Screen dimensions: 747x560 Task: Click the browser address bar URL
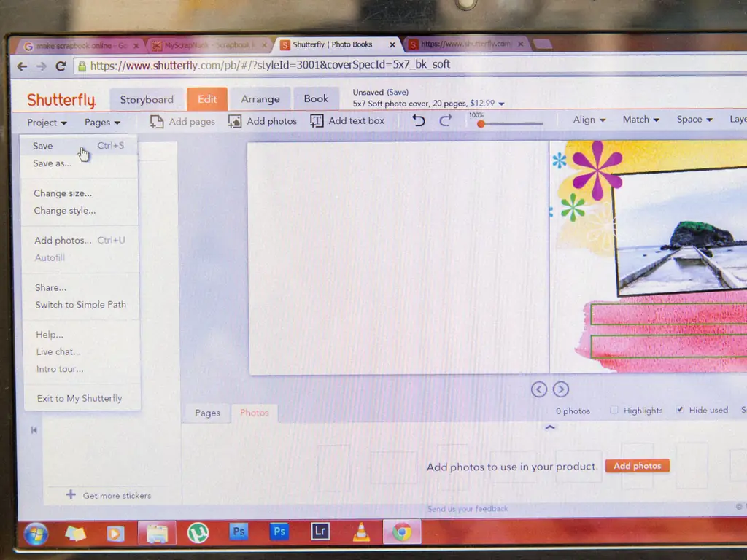click(x=270, y=65)
